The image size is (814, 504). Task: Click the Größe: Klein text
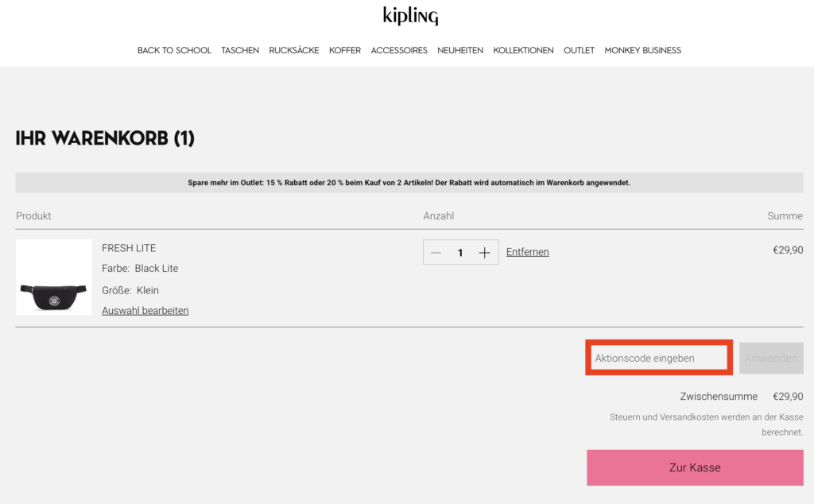[x=130, y=290]
